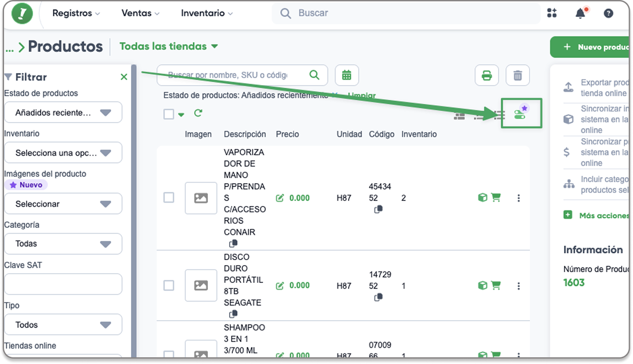Image resolution: width=633 pixels, height=364 pixels.
Task: Open the Inventario top menu
Action: click(x=207, y=13)
